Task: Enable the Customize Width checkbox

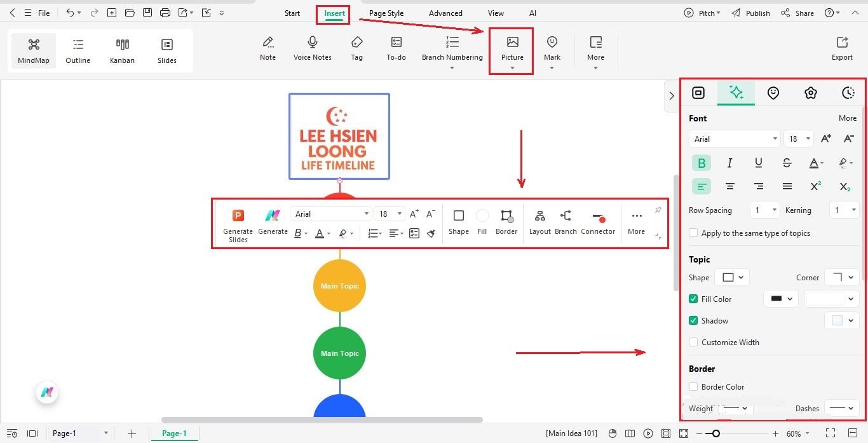Action: coord(693,342)
